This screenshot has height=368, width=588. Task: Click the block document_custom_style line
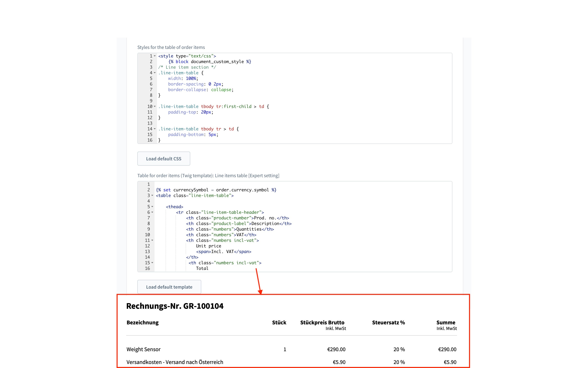pyautogui.click(x=210, y=62)
